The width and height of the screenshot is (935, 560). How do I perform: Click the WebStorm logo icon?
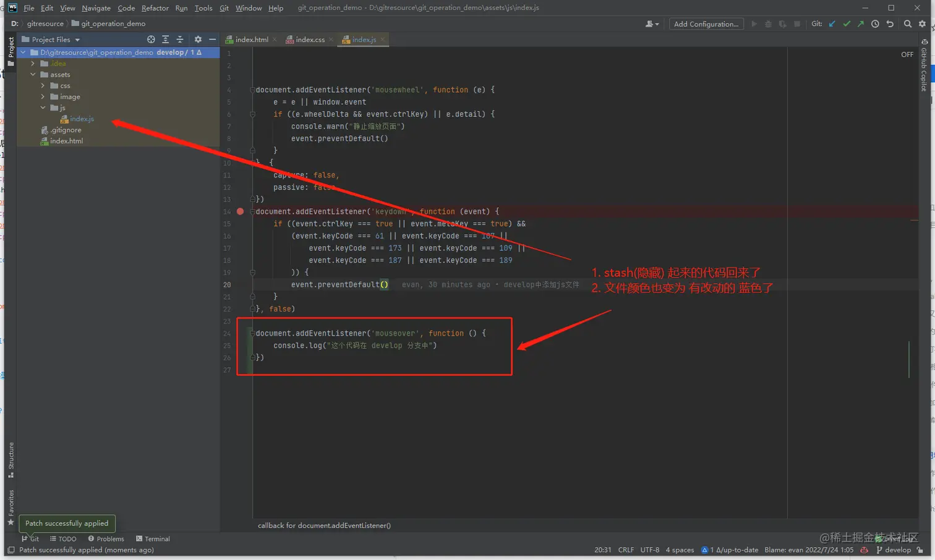click(x=12, y=7)
